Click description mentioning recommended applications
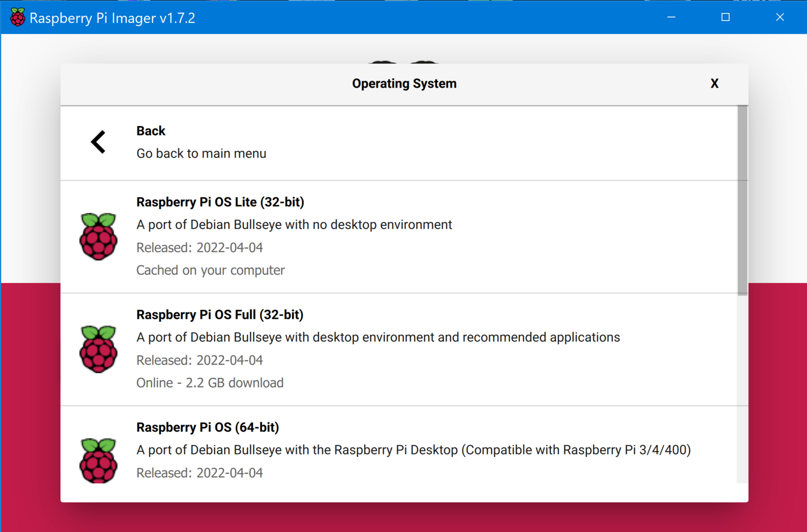 (x=378, y=337)
